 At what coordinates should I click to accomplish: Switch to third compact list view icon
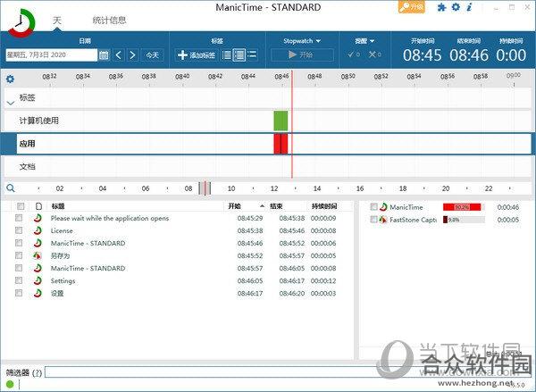pyautogui.click(x=252, y=54)
